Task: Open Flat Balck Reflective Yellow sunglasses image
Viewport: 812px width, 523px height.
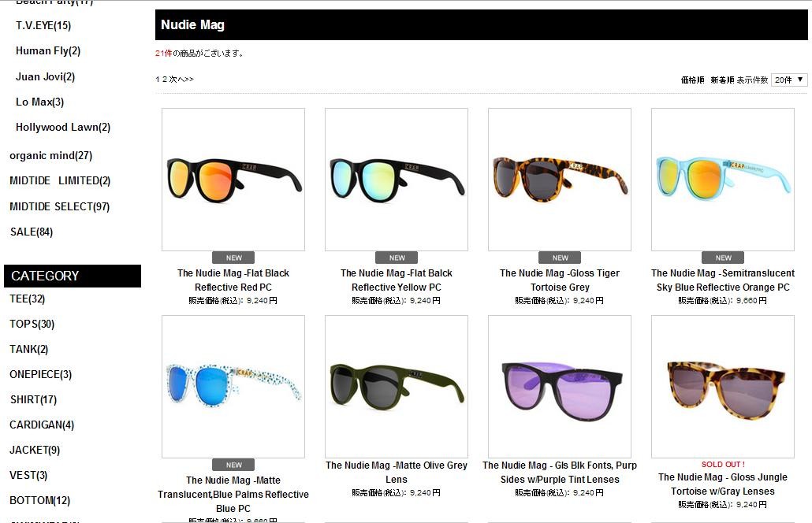Action: [x=397, y=180]
